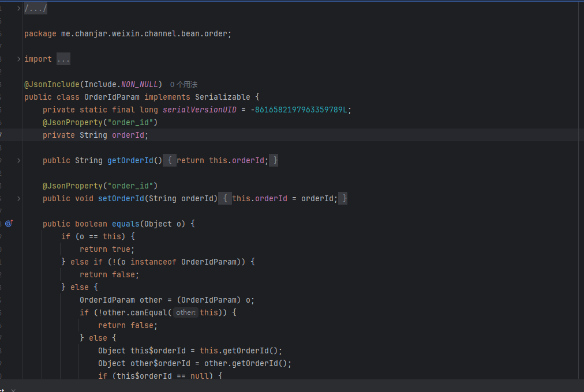
Task: Click the Serializable interface name
Action: point(223,97)
